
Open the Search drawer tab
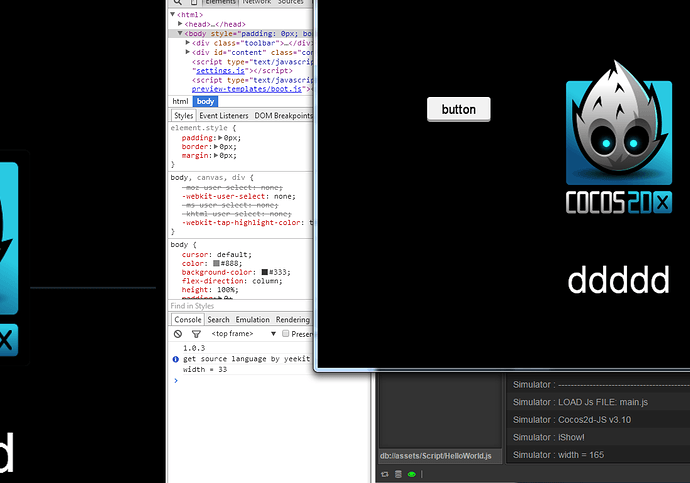tap(218, 319)
